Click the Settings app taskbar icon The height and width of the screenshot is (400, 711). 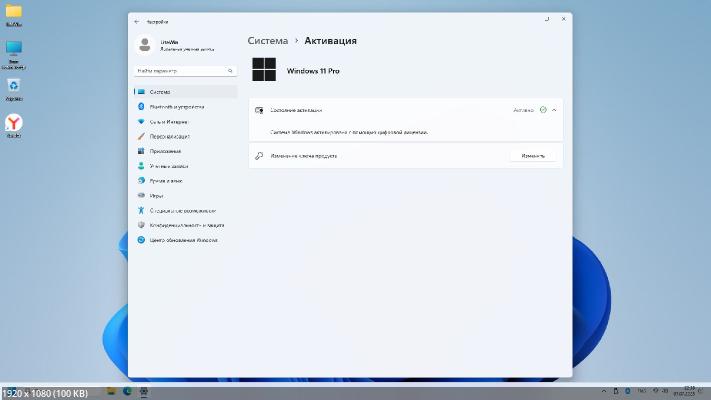click(144, 391)
